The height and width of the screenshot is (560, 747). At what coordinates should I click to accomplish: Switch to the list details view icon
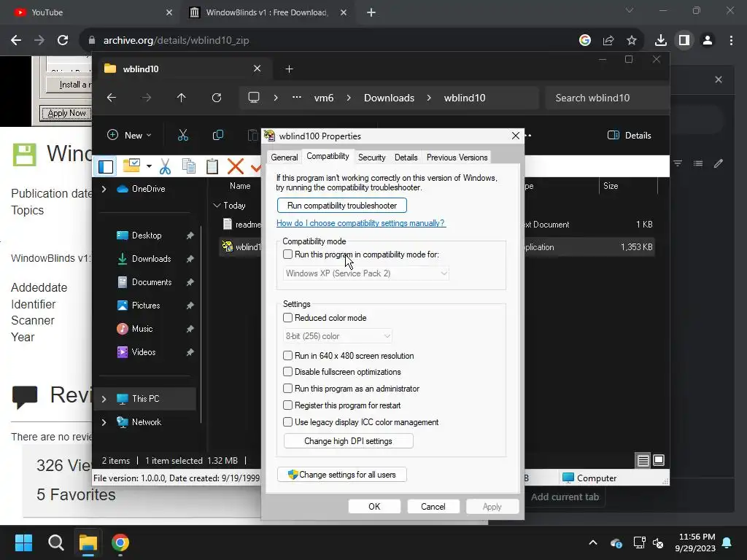point(643,460)
